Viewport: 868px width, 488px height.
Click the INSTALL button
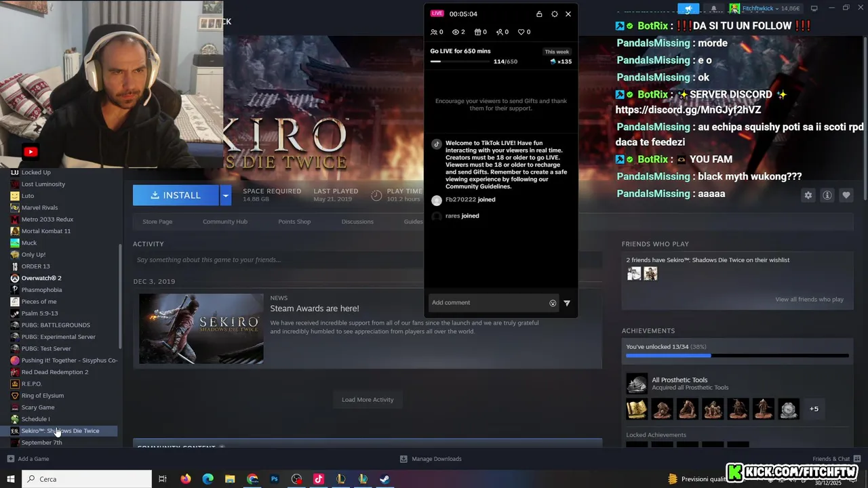click(x=176, y=195)
